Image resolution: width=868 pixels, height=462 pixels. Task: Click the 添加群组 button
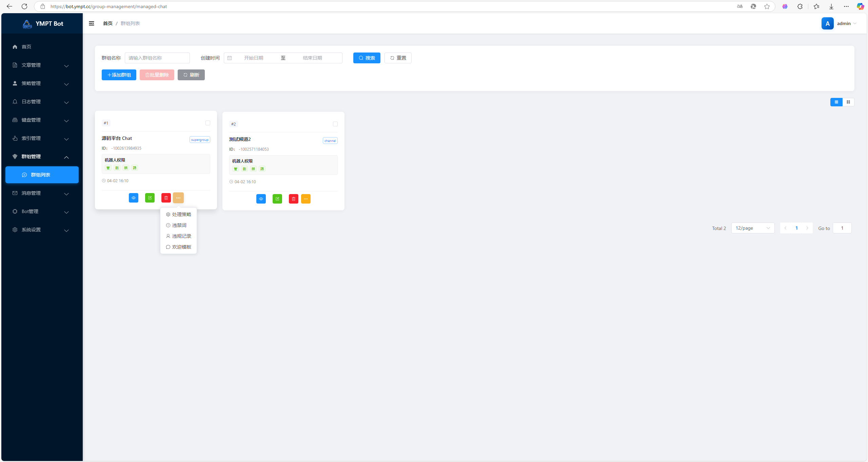click(x=119, y=75)
